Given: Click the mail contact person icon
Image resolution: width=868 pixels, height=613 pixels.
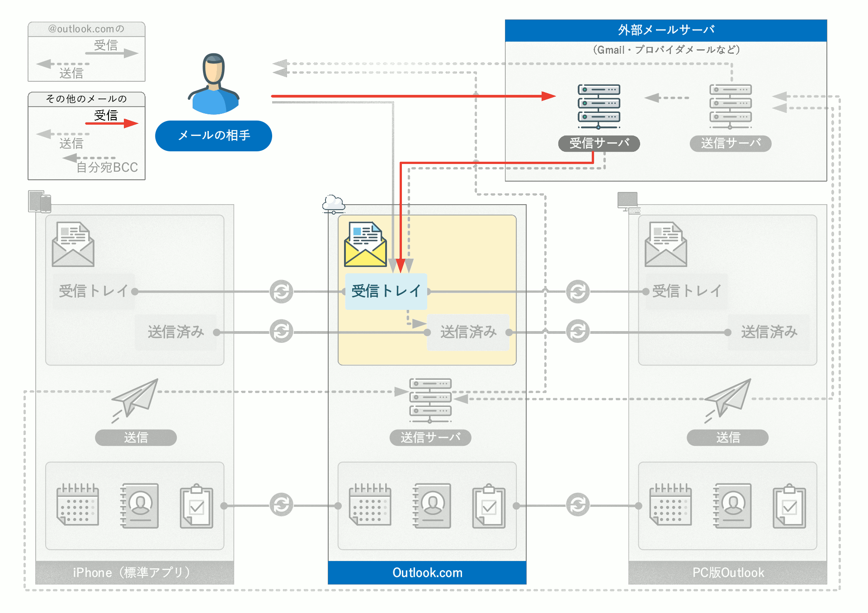Looking at the screenshot, I should click(213, 84).
